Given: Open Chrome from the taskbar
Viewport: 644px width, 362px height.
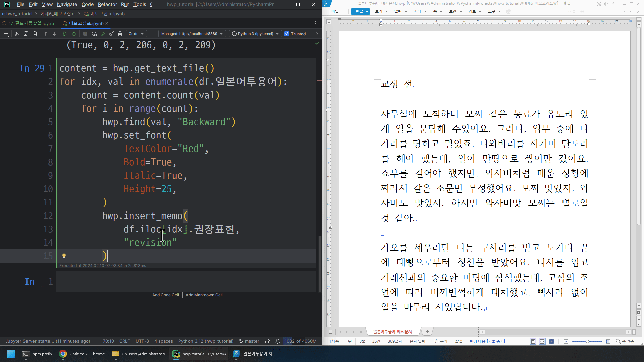Looking at the screenshot, I should click(x=82, y=354).
